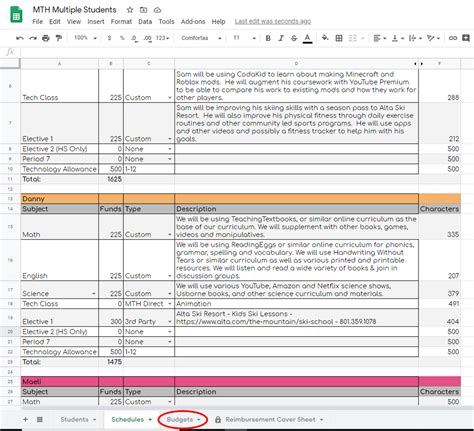This screenshot has height=431, width=474.
Task: Open the Comfortaa font dropdown
Action: (x=201, y=38)
